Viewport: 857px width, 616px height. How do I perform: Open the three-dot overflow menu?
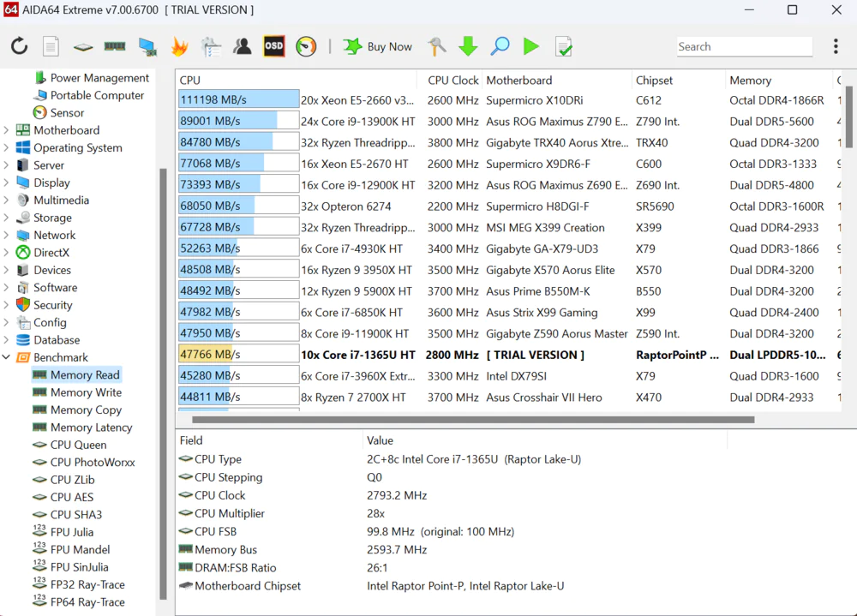(836, 46)
